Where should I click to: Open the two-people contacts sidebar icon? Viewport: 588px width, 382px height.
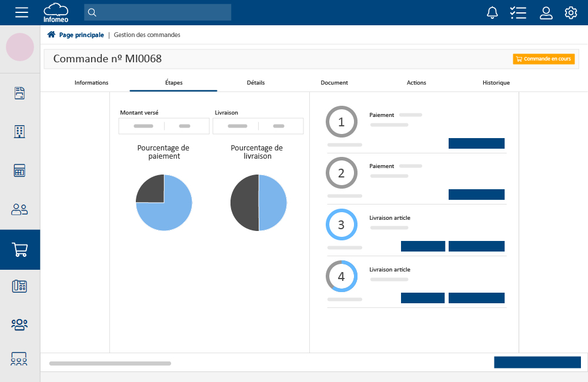[20, 209]
